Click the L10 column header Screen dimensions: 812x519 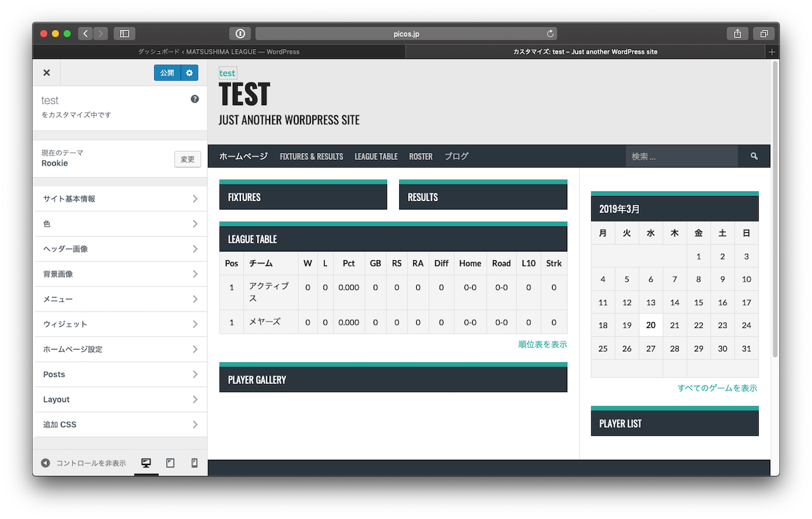(528, 263)
